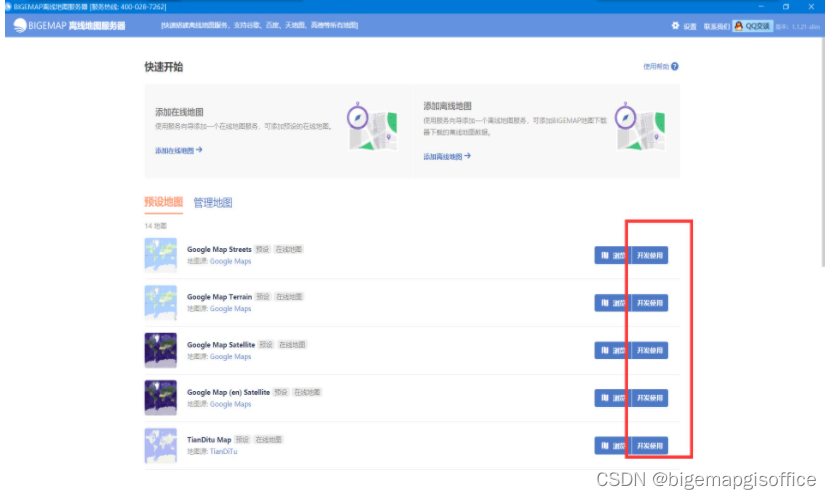Open the Google Map Streets thumbnail
The image size is (831, 499).
(161, 255)
